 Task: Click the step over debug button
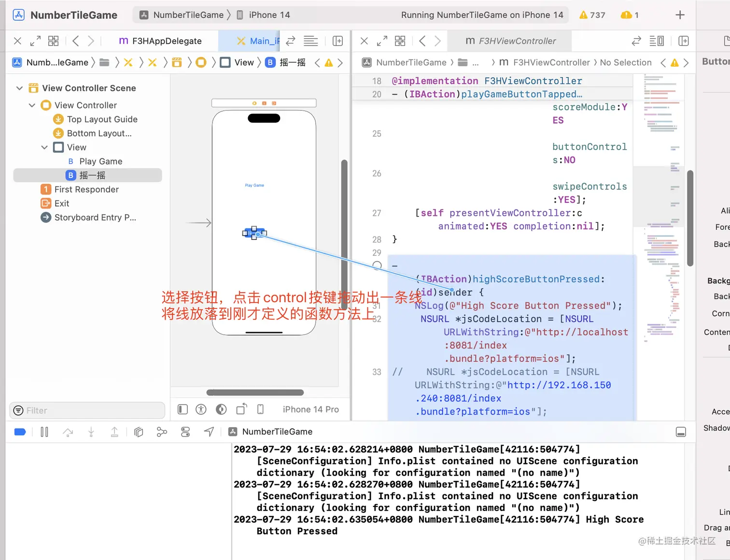pos(68,432)
